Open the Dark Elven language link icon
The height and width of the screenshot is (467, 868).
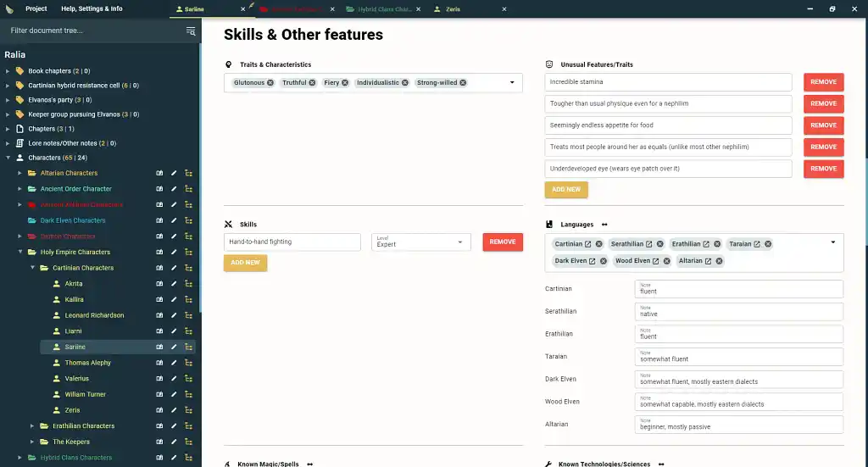pos(593,261)
